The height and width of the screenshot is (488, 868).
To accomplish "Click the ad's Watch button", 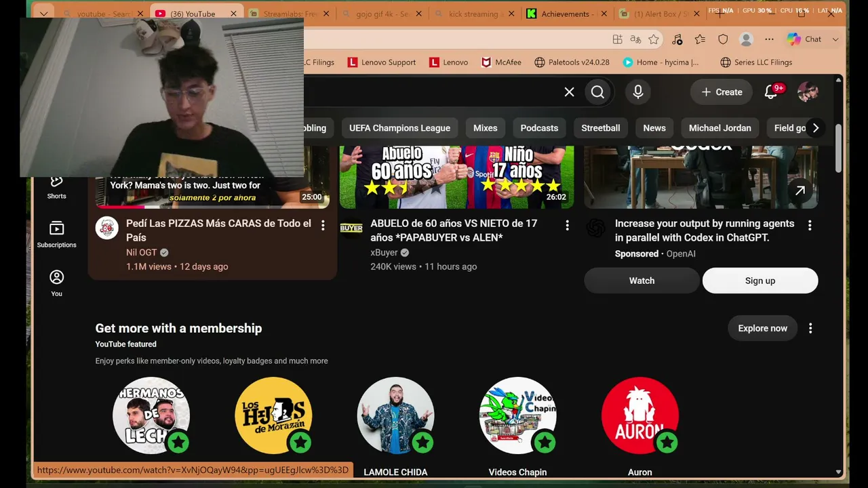I will coord(642,281).
